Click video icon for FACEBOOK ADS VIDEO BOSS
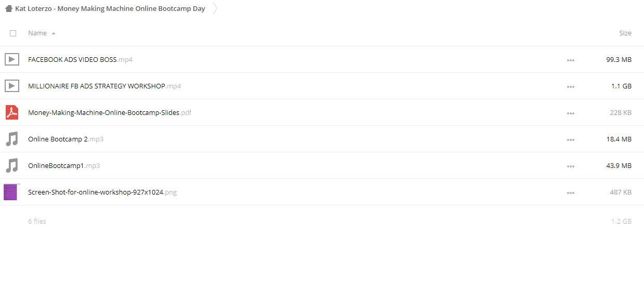Screen dimensions: 644x297 pyautogui.click(x=12, y=59)
